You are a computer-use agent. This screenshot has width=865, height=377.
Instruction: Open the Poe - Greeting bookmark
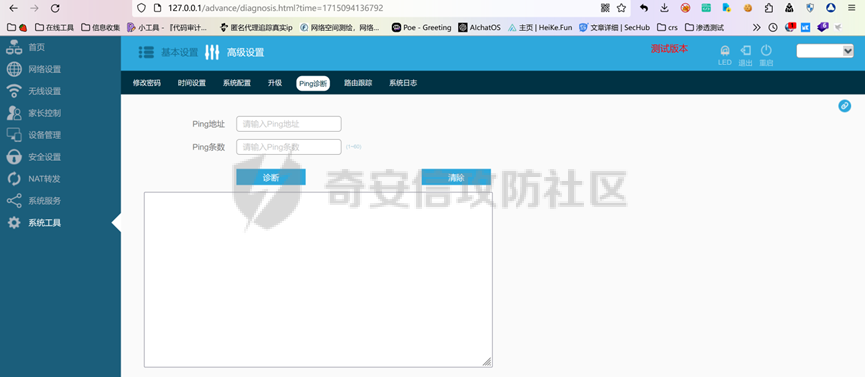[x=421, y=27]
